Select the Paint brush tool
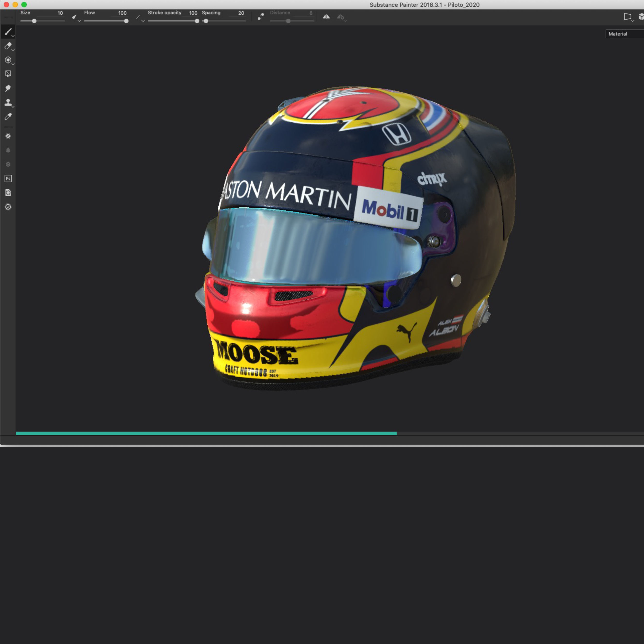644x644 pixels. [x=8, y=32]
